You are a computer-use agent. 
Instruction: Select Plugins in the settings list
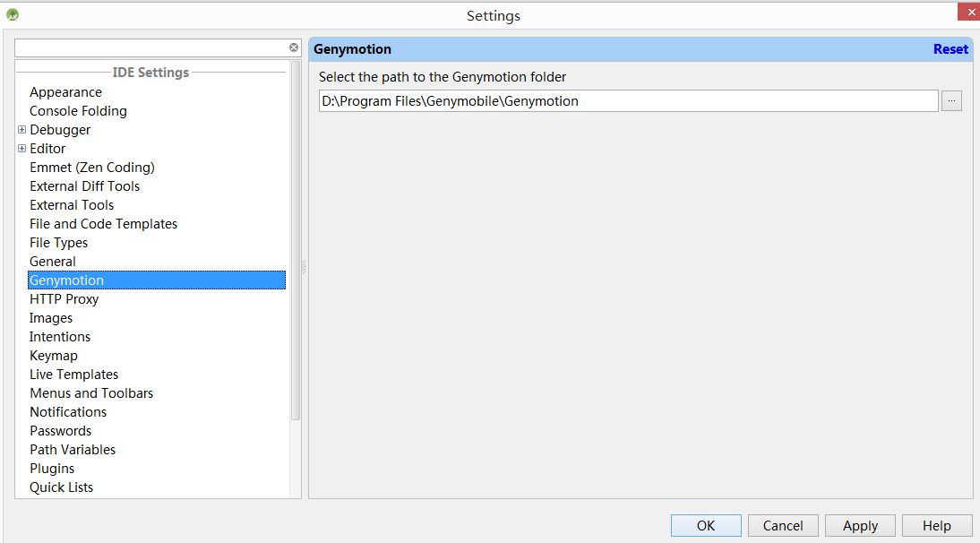52,469
